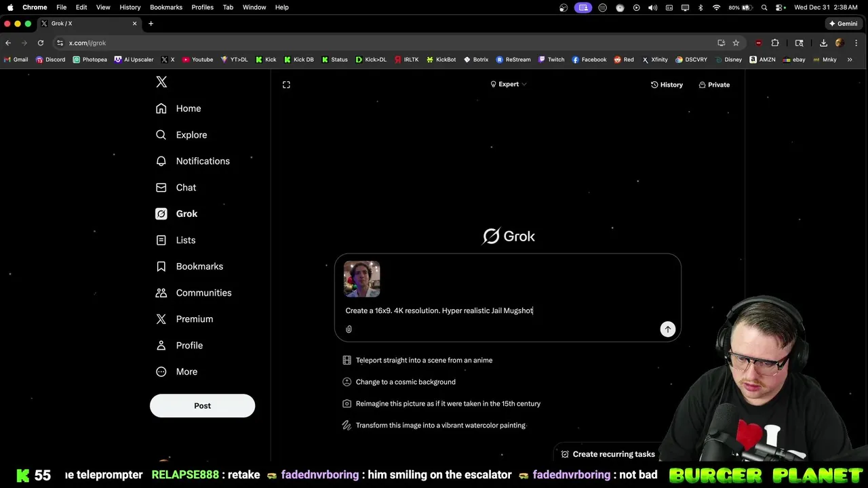Click the Grok prompt text field
Viewport: 868px width, 488px height.
click(507, 310)
